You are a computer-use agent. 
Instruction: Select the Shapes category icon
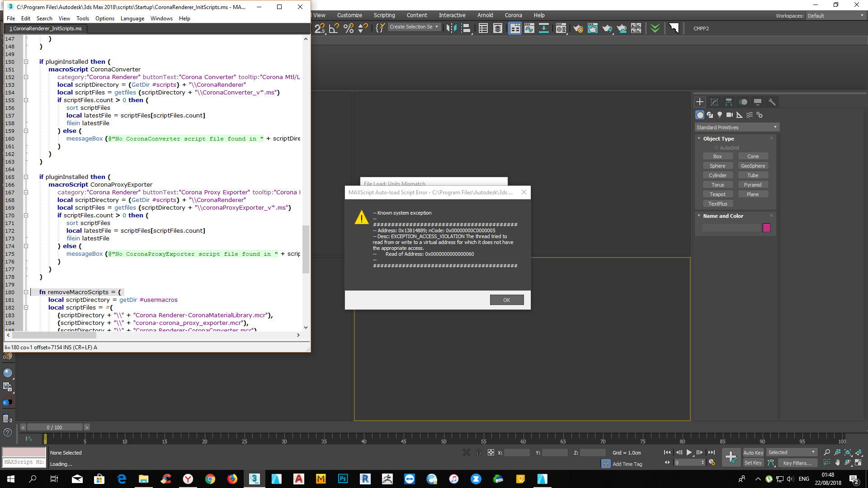click(710, 115)
